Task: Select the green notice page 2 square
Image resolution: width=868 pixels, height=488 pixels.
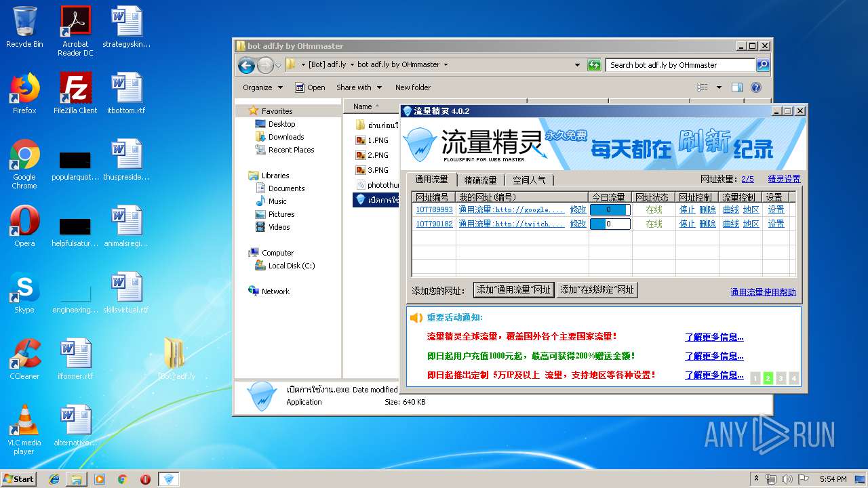Action: 768,378
